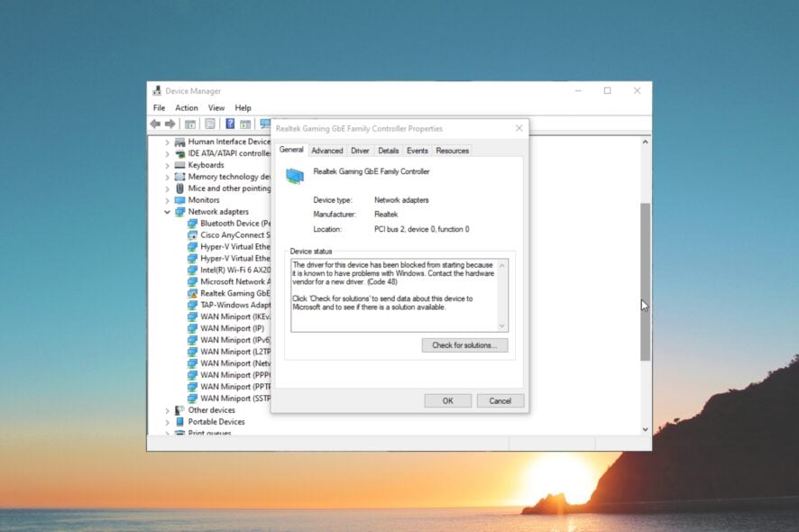The height and width of the screenshot is (532, 799).
Task: Click the Device Manager scrollbar up arrow
Action: 645,142
